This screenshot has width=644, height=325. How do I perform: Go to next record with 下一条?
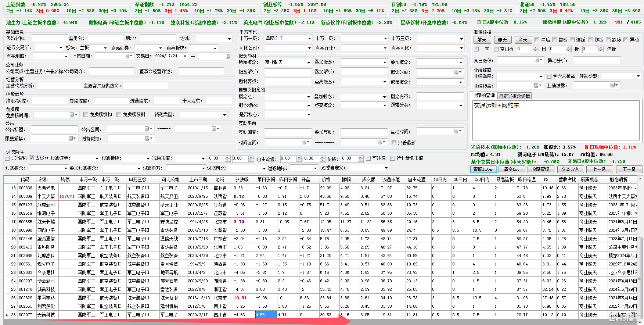629,169
